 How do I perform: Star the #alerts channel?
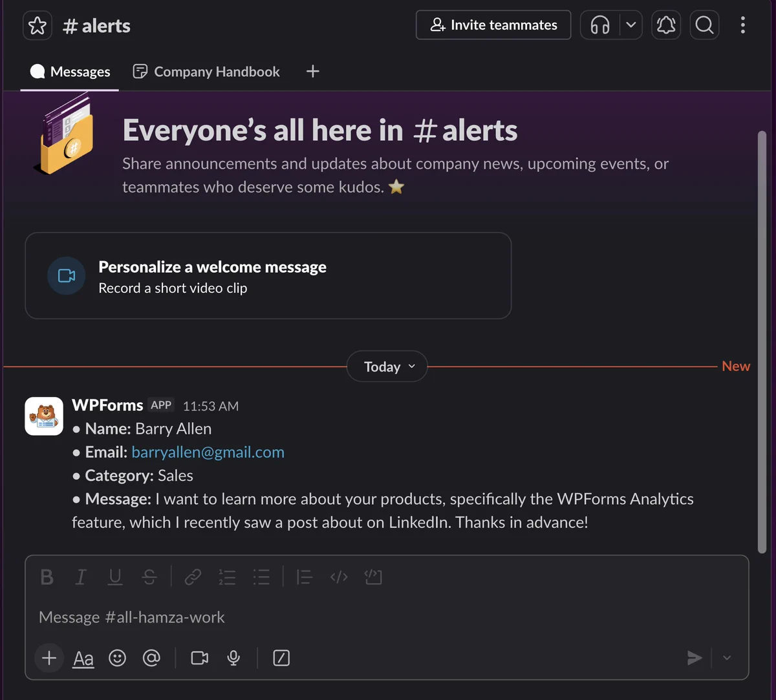(38, 26)
